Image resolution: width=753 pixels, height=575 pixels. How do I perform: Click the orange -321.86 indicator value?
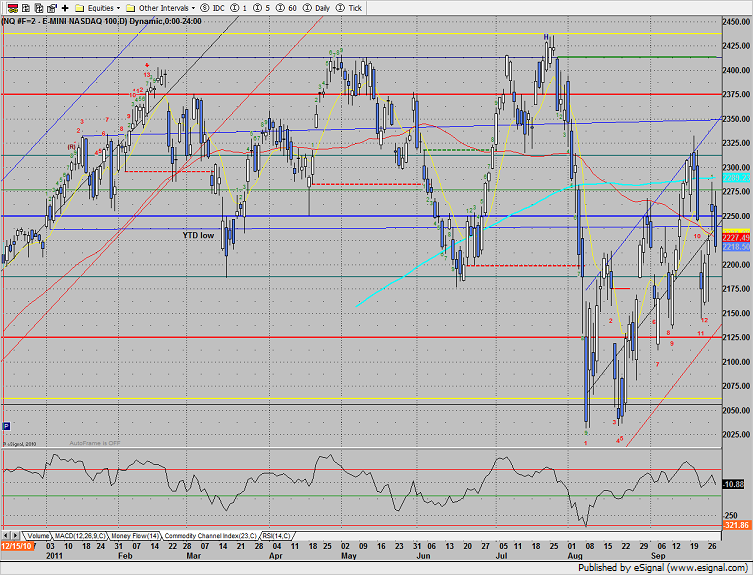(736, 525)
